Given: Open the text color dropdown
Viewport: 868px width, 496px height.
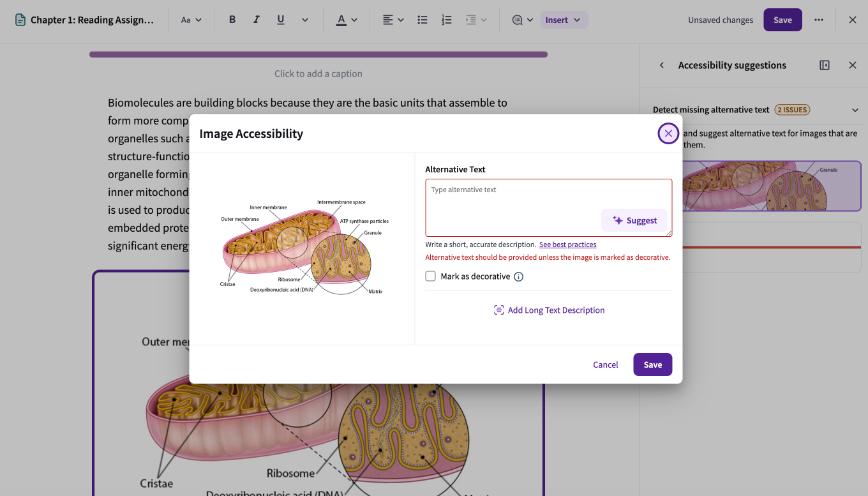Looking at the screenshot, I should (347, 20).
